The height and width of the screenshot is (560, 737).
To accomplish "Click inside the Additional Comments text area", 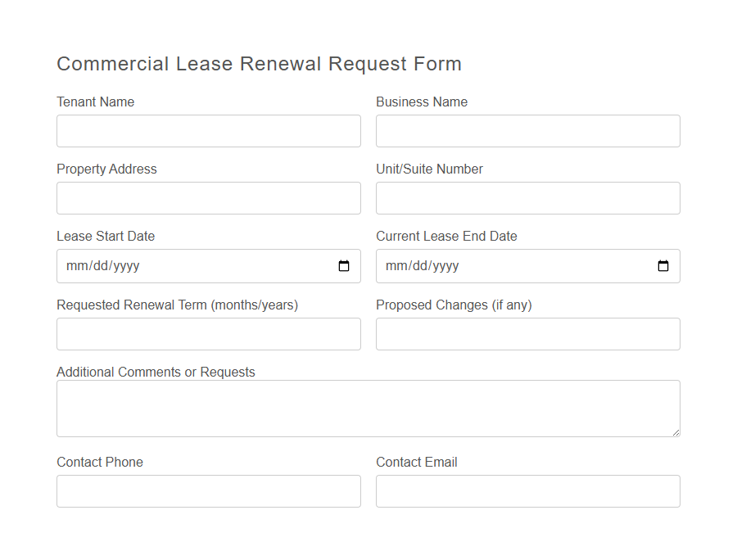I will click(x=368, y=408).
